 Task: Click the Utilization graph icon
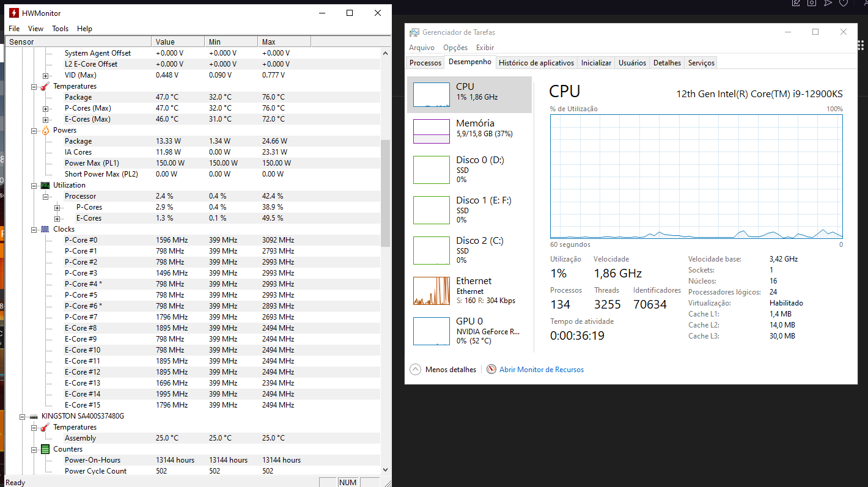point(45,185)
